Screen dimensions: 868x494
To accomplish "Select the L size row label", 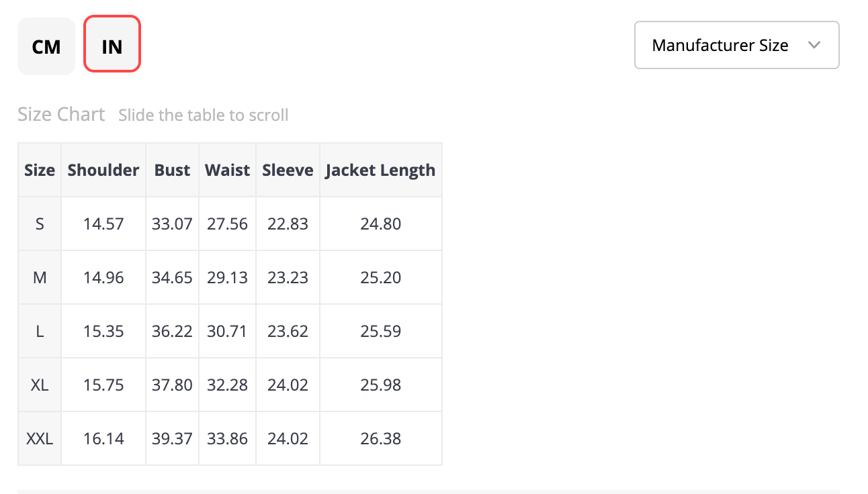I will 40,331.
